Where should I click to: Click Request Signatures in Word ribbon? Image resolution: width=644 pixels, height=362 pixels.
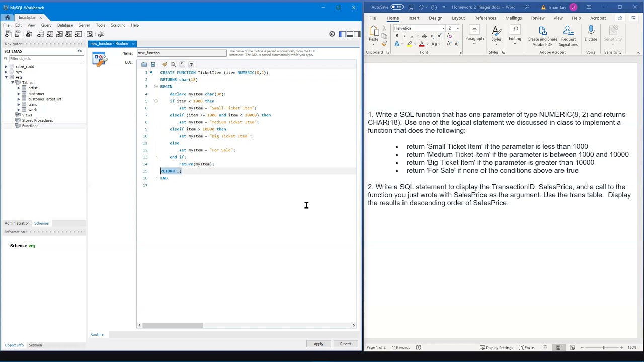coord(568,36)
